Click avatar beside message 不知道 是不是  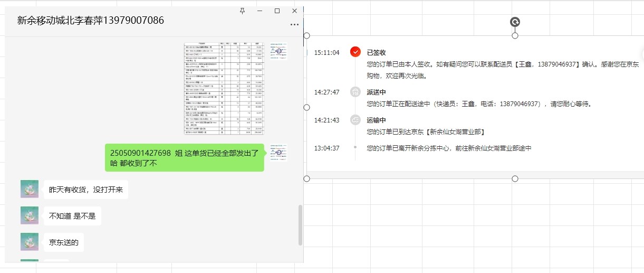[x=30, y=215]
